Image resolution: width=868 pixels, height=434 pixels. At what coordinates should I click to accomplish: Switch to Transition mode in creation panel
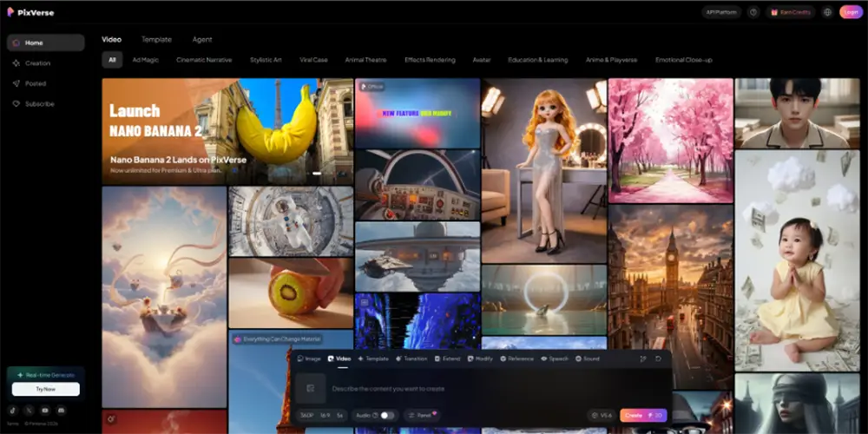[411, 358]
